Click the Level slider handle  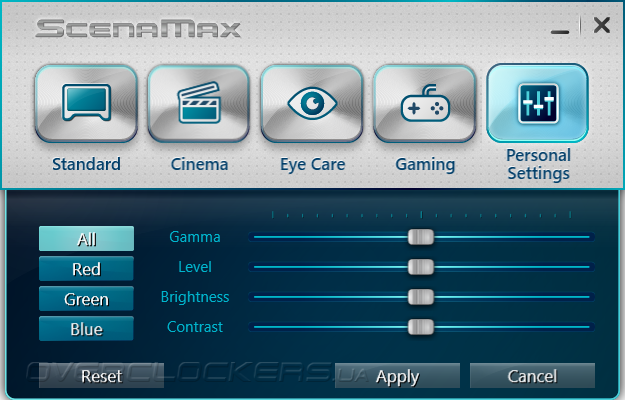(421, 267)
